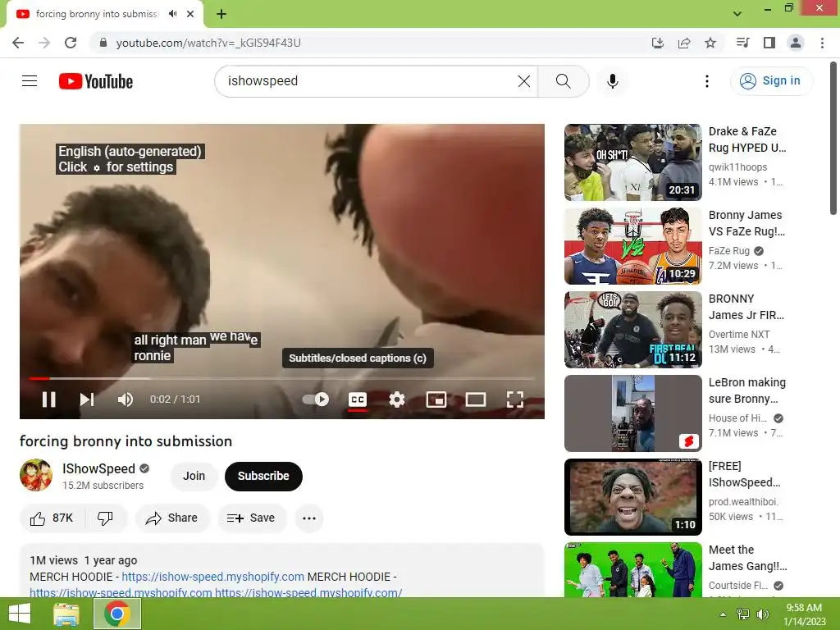Open BRONNY James Jr 11:12 video thumbnail

632,330
